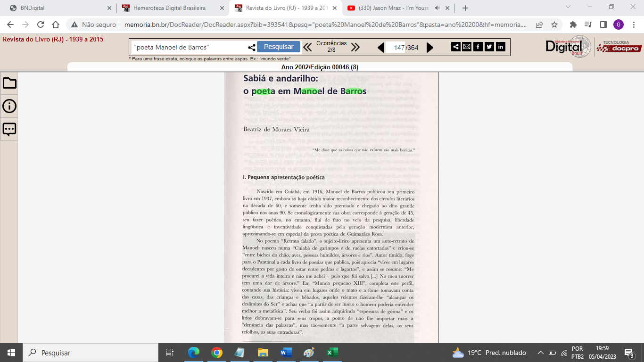Click the page number field 147

pyautogui.click(x=396, y=48)
